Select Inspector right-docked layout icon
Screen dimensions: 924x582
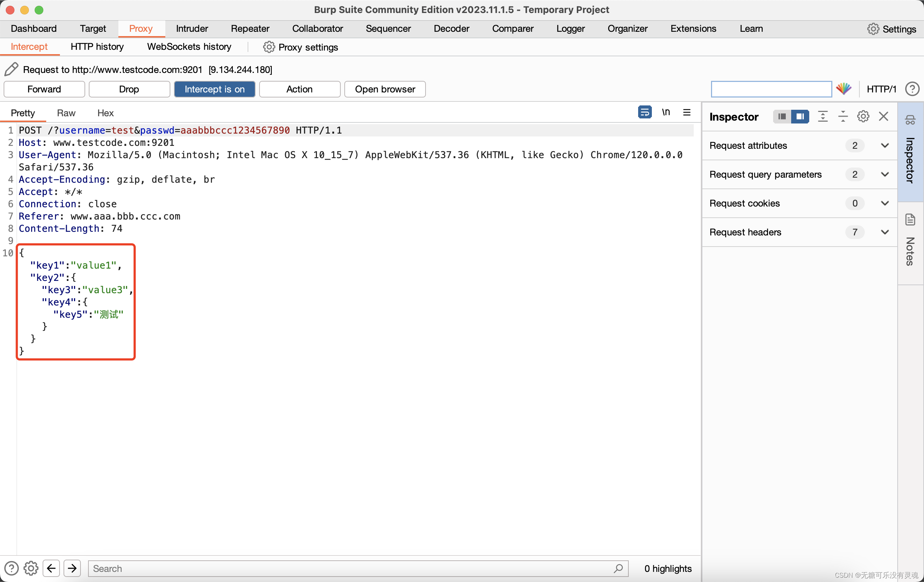click(800, 116)
